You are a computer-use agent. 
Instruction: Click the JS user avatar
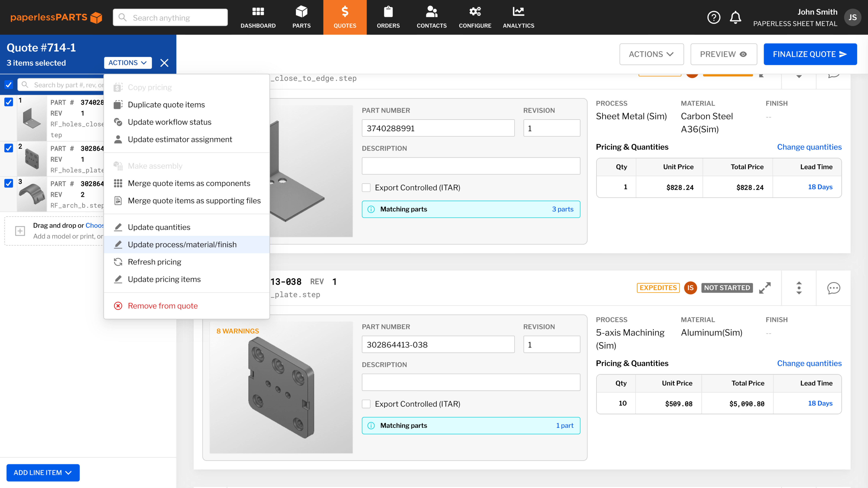(852, 18)
